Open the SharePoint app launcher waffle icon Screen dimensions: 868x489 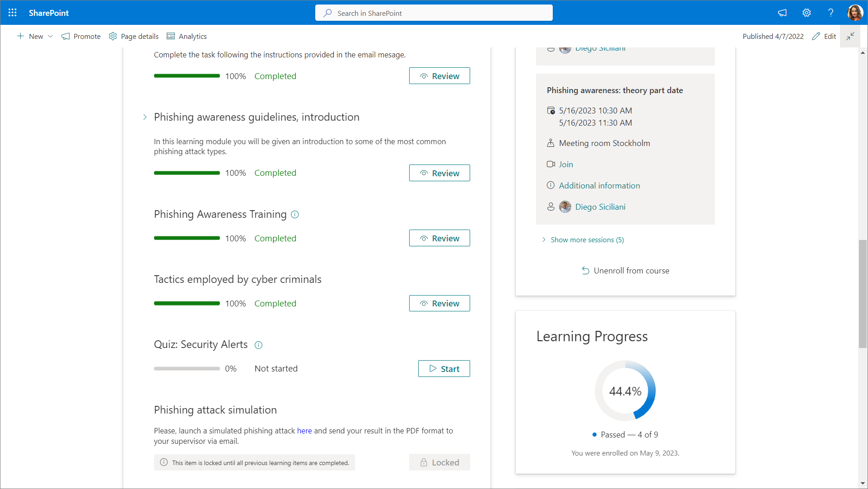(x=12, y=13)
